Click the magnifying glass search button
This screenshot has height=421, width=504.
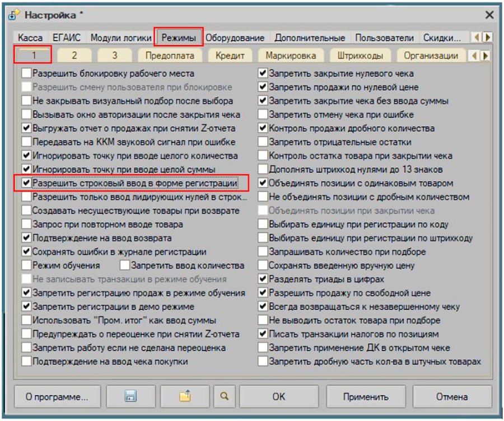(x=225, y=396)
